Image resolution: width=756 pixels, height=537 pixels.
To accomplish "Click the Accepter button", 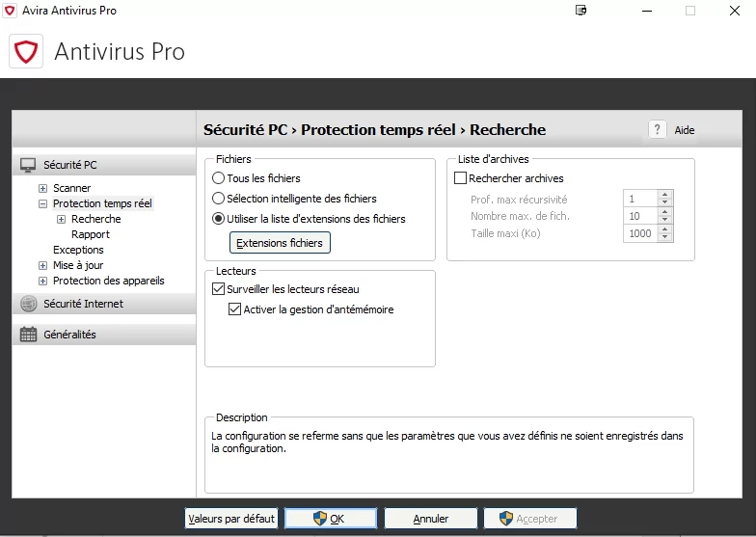I will click(x=530, y=519).
